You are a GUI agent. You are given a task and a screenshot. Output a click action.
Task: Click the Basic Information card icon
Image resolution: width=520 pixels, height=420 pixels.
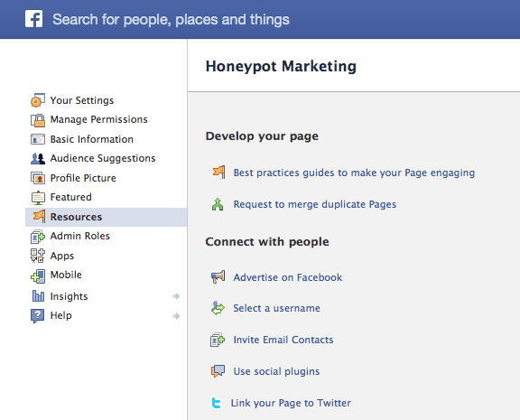(38, 139)
